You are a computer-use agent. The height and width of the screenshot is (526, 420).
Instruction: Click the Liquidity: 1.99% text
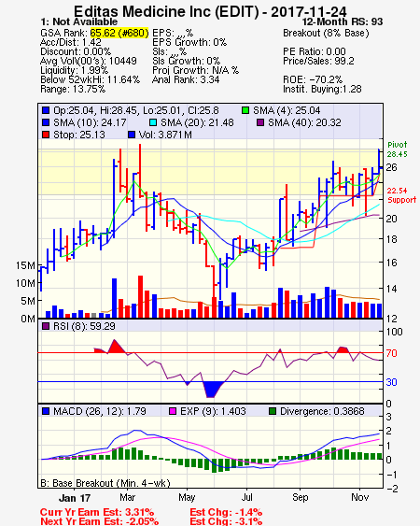point(74,70)
